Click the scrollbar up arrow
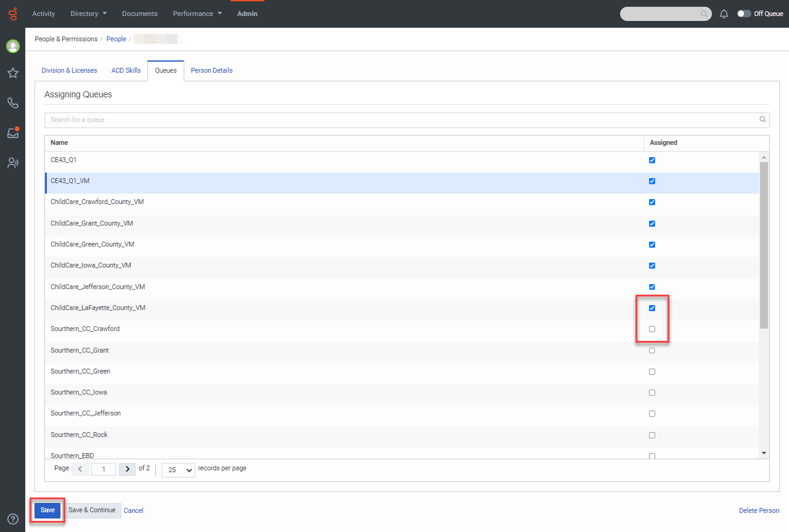The width and height of the screenshot is (789, 532). click(764, 157)
